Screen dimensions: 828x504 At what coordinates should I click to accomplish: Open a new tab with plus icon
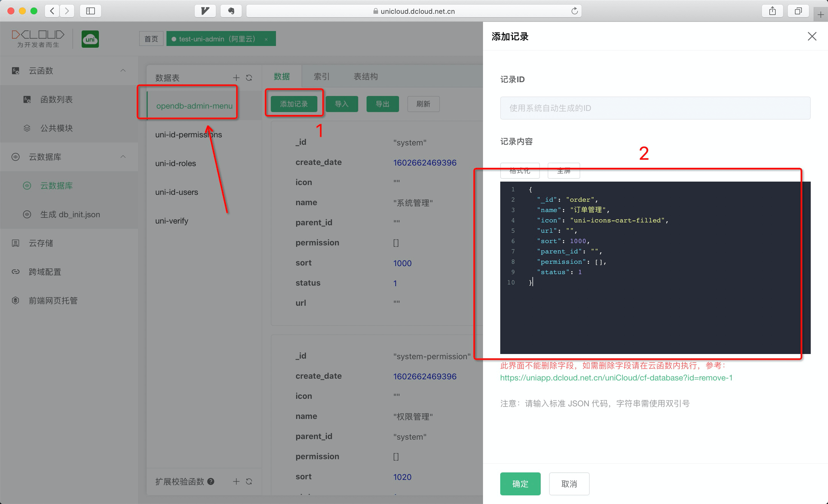tap(821, 15)
